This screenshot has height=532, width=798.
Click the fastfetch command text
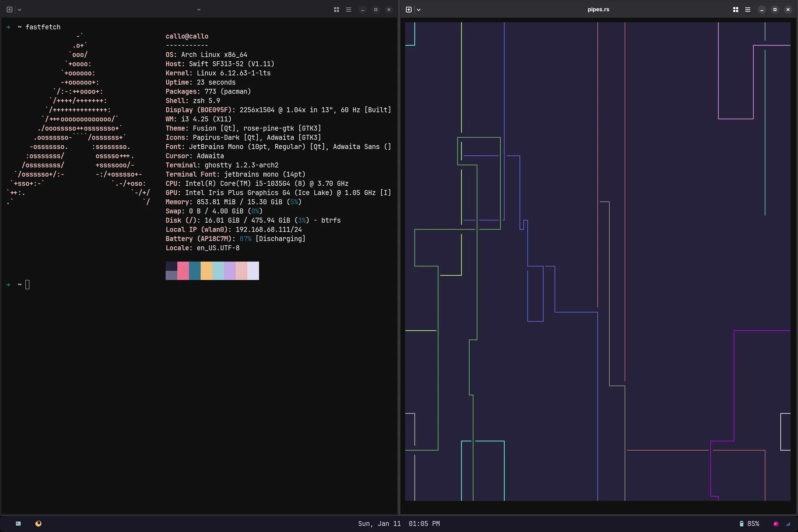pyautogui.click(x=43, y=27)
